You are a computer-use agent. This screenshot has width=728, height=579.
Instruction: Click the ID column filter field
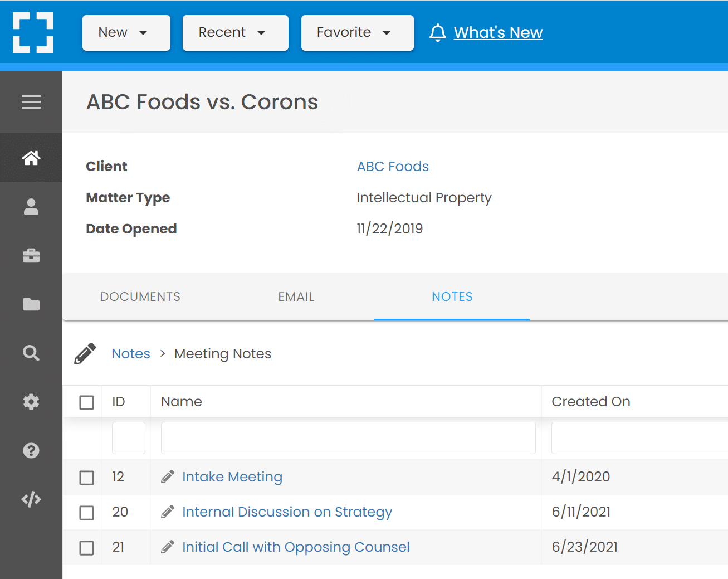129,438
